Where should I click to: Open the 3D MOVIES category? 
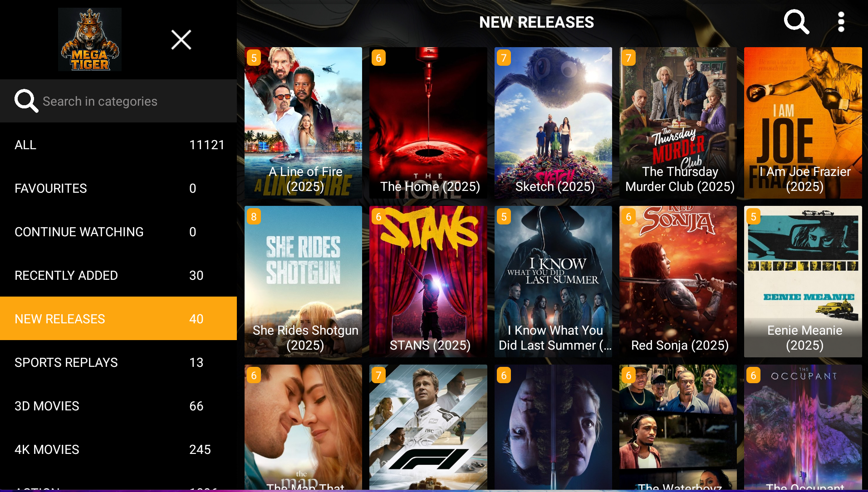(118, 406)
